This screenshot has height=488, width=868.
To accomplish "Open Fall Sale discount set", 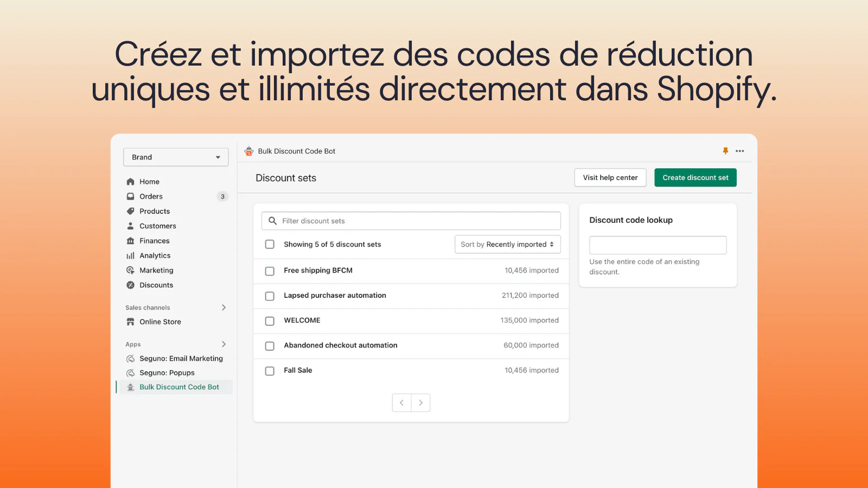I will point(298,370).
